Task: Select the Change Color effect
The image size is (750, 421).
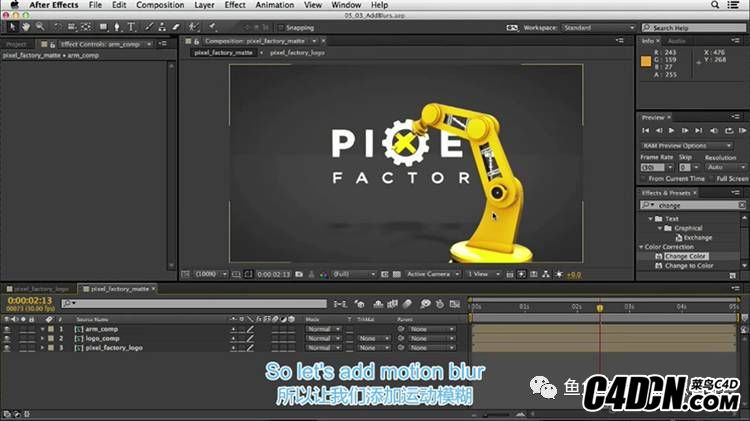Action: point(686,256)
